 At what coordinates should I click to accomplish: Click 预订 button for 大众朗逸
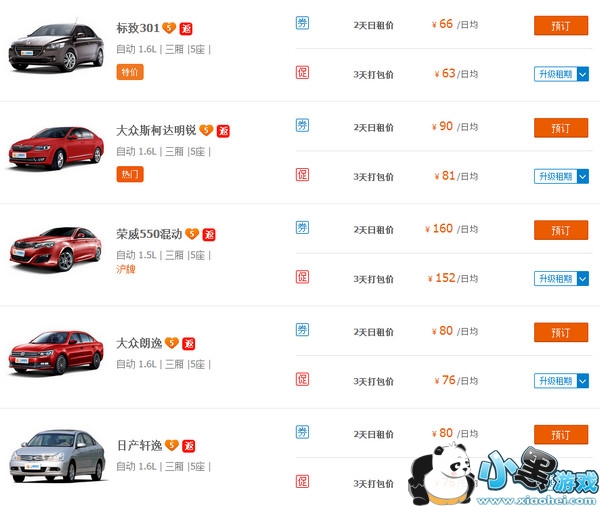point(561,332)
